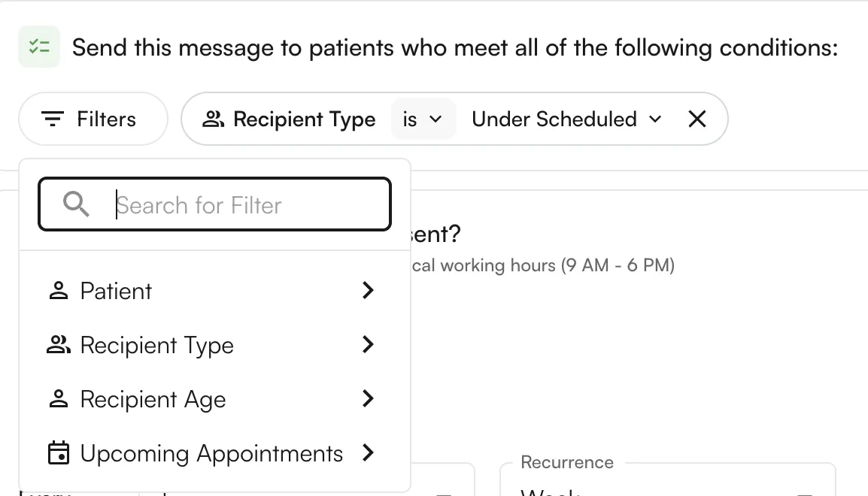Viewport: 868px width, 496px height.
Task: Open the 'Under Scheduled' value dropdown
Action: coord(566,119)
